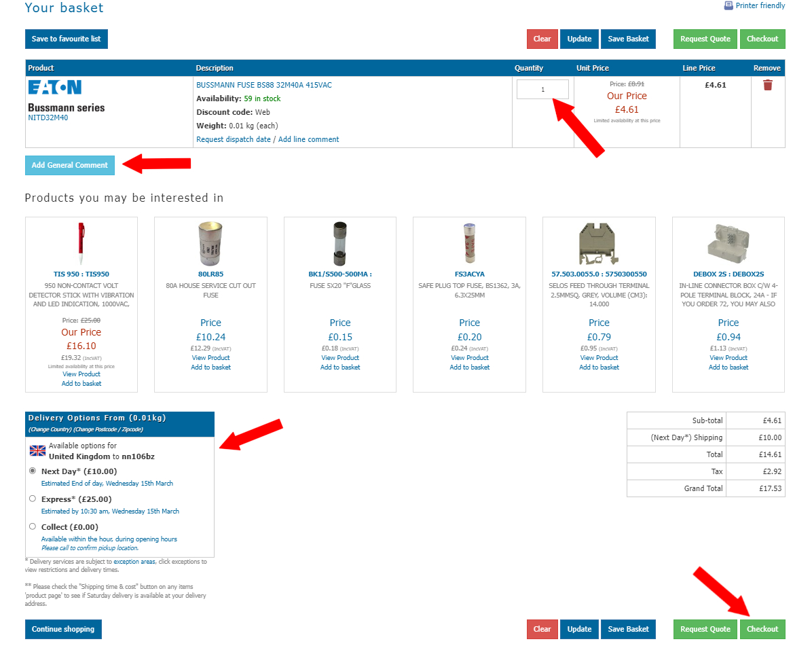Click the Printer friendly icon
Image resolution: width=812 pixels, height=648 pixels.
pos(728,5)
